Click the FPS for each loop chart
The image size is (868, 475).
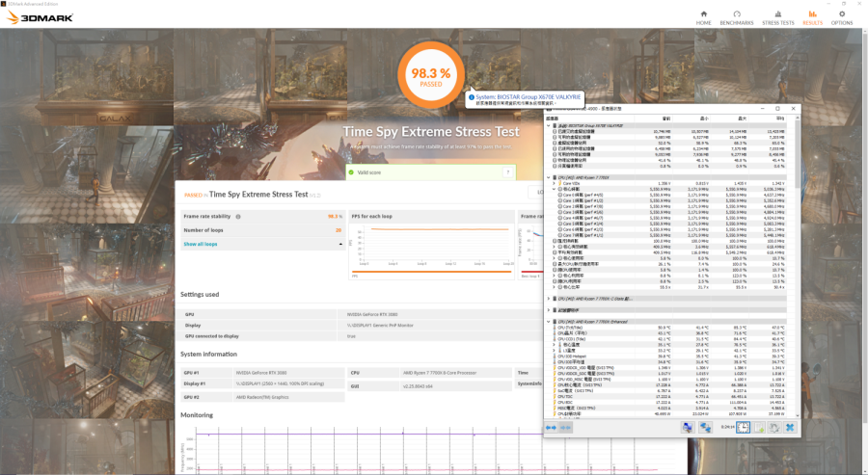[x=432, y=245]
